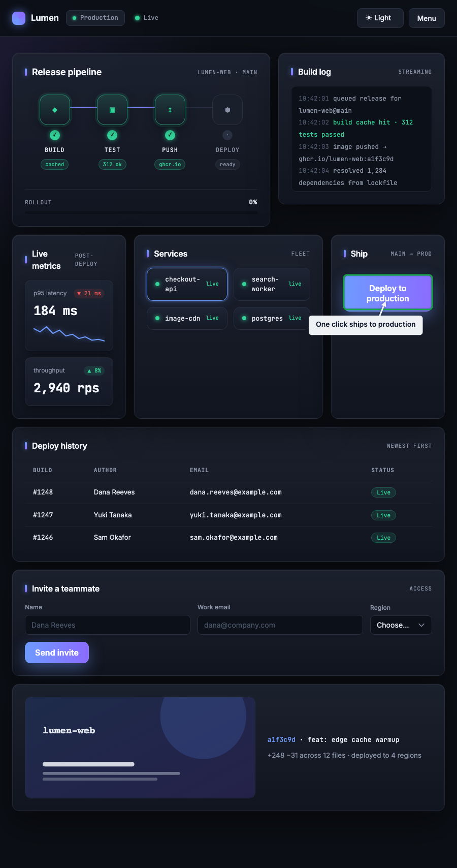Click the STREAMING label in Build log
Screen dimensions: 457x868
click(x=415, y=72)
